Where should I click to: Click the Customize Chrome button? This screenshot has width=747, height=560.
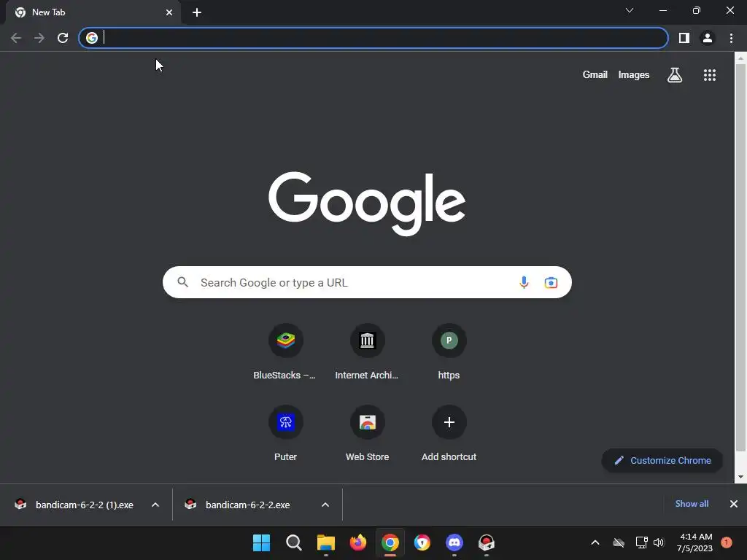coord(662,461)
